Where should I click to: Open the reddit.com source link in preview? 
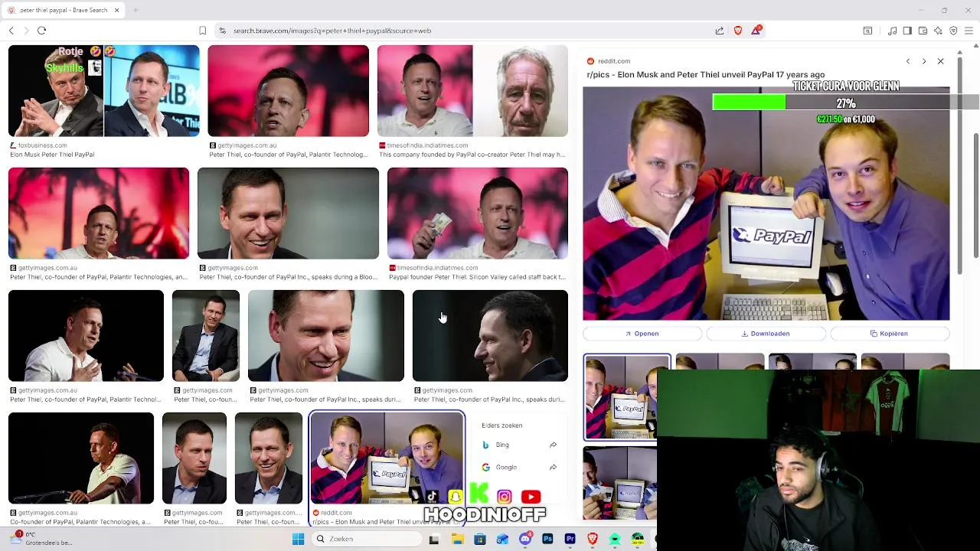point(609,61)
